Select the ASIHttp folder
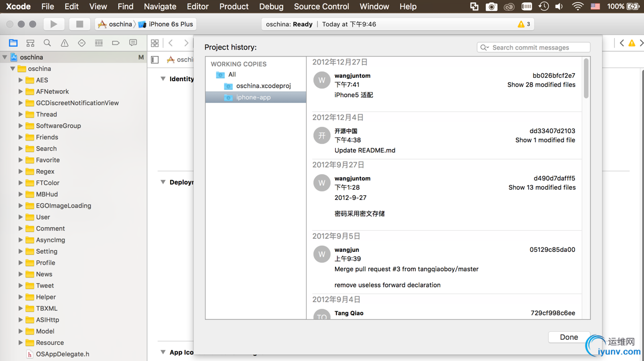The image size is (644, 361). pyautogui.click(x=47, y=320)
